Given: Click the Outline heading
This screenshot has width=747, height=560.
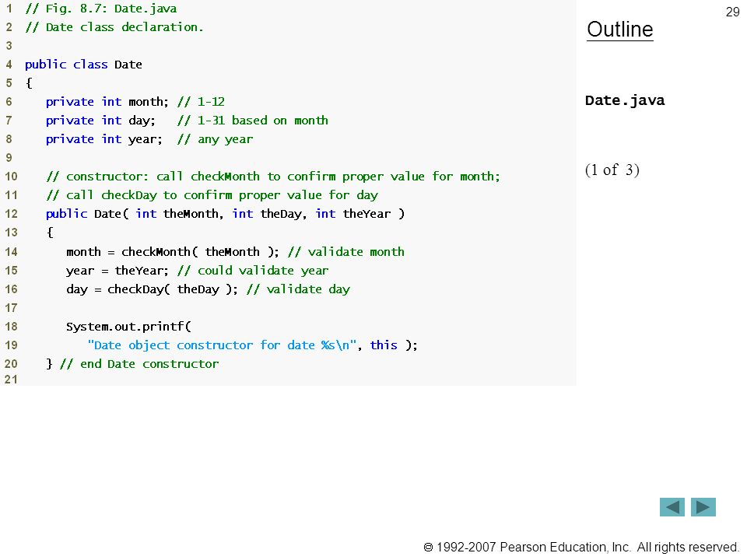Looking at the screenshot, I should click(x=620, y=30).
